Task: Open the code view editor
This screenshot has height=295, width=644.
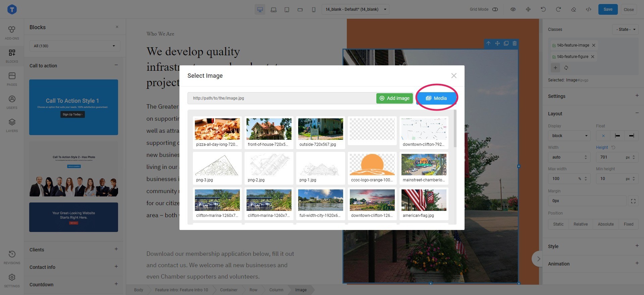Action: (589, 9)
